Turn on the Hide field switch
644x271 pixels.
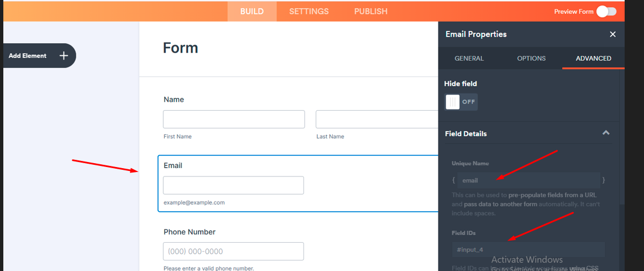(460, 102)
